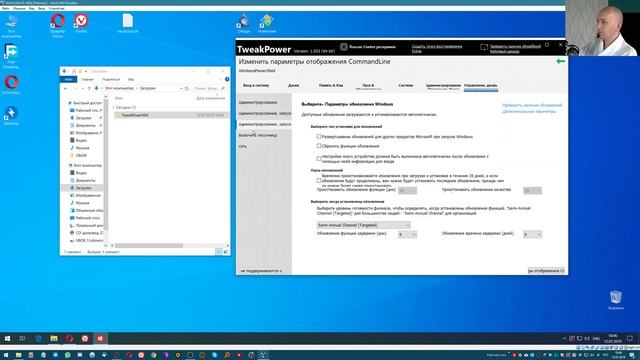
Task: Open feature update delay days dropdown
Action: pos(407,234)
